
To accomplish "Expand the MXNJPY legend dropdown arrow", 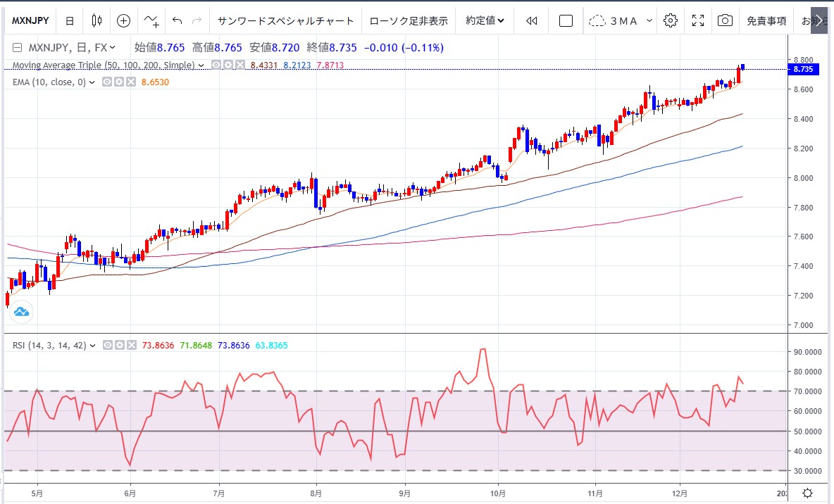I will coord(113,48).
